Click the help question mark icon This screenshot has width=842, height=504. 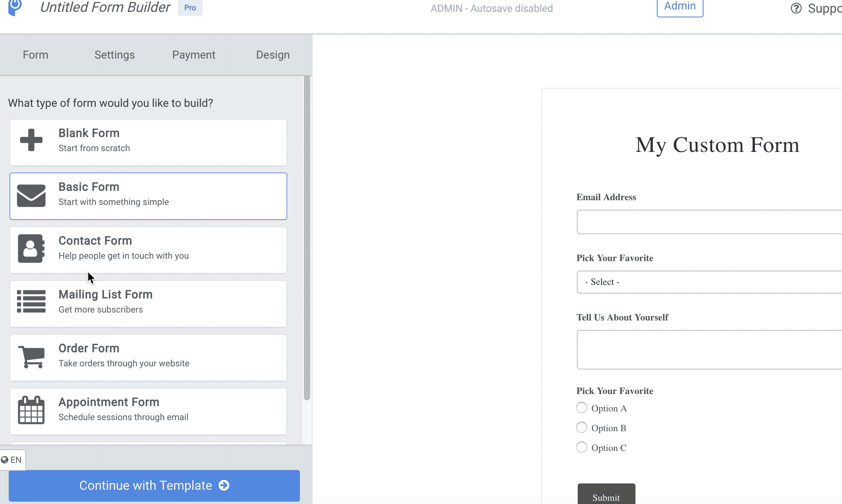pyautogui.click(x=796, y=8)
